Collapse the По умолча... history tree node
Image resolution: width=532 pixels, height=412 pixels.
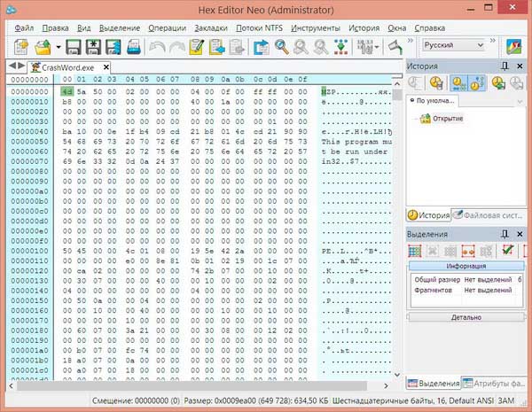(414, 101)
